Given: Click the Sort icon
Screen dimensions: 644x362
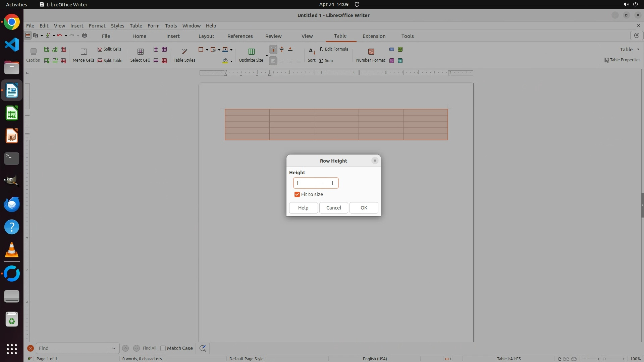Looking at the screenshot, I should click(312, 51).
